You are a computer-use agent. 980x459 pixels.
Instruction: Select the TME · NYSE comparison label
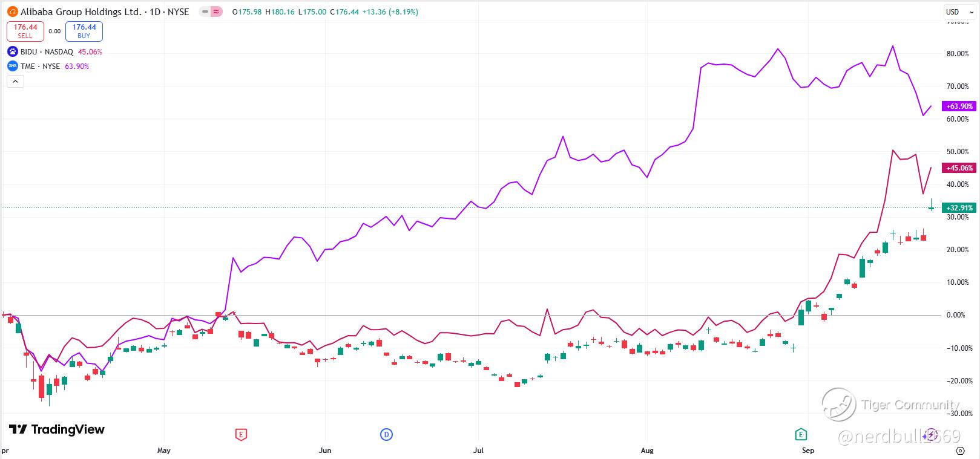(x=40, y=67)
